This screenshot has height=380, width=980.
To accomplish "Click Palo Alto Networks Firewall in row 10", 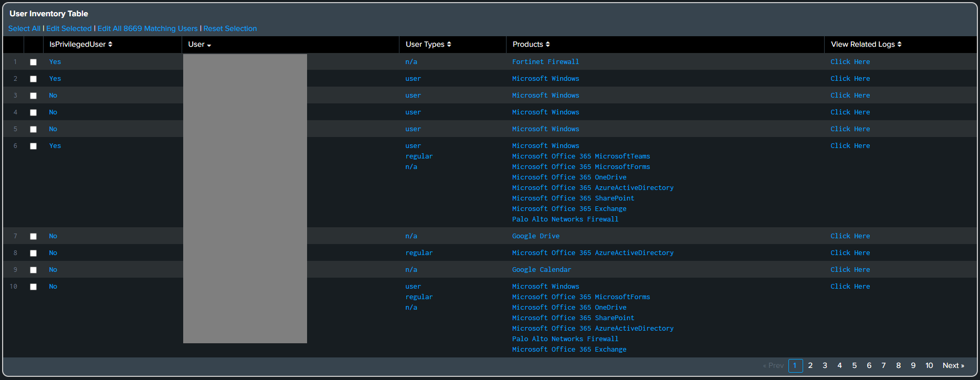I will pos(565,339).
